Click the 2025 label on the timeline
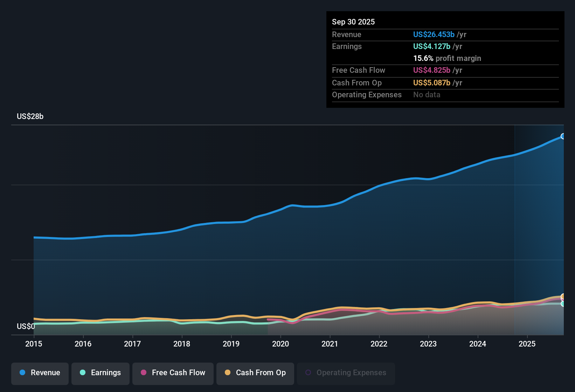Viewport: 575px width, 392px height. coord(528,344)
